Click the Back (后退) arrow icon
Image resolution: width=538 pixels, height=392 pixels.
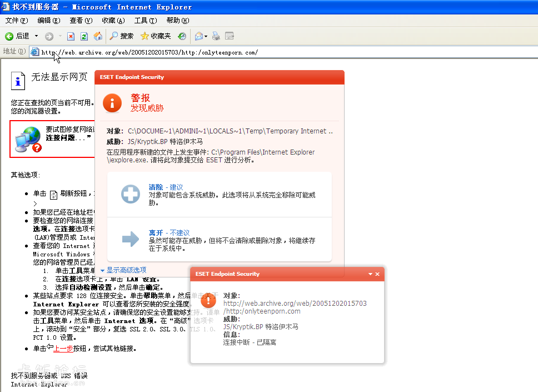point(9,36)
